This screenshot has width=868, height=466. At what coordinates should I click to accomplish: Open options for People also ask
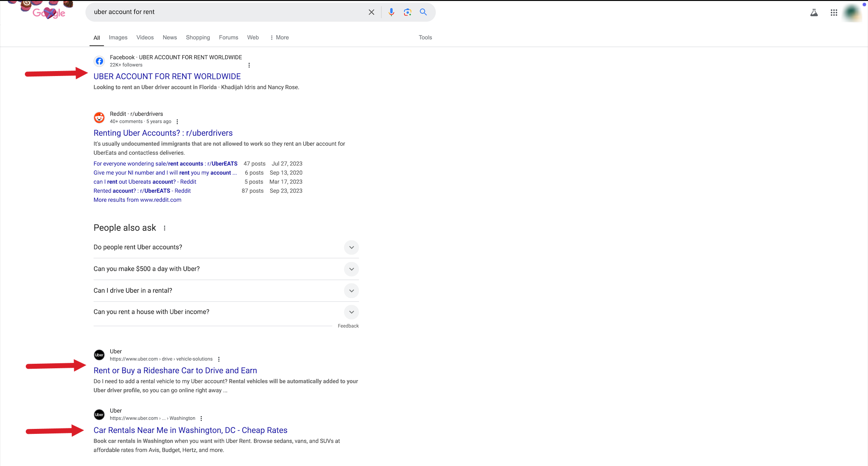coord(165,228)
